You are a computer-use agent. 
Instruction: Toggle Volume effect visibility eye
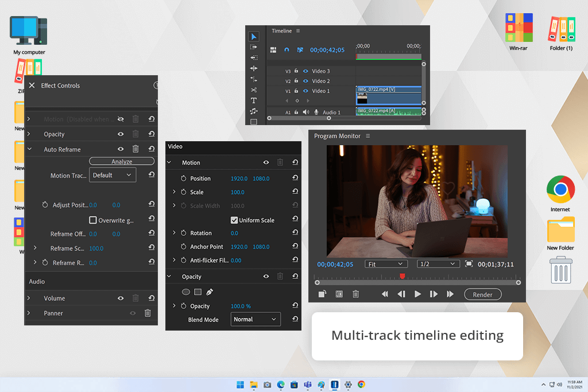(x=121, y=298)
